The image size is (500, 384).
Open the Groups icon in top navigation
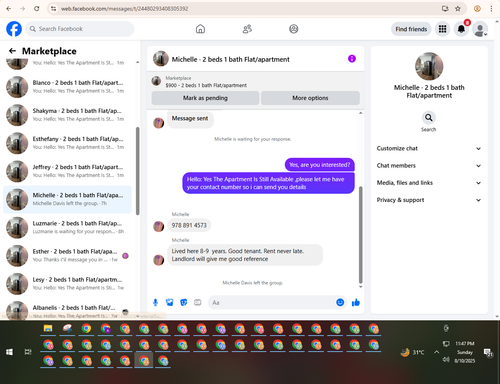pos(294,29)
